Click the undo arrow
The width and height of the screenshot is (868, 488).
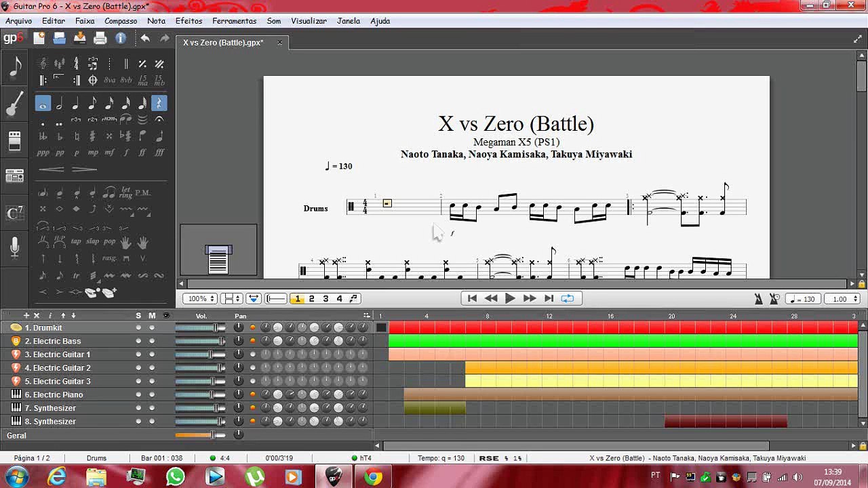pyautogui.click(x=145, y=39)
